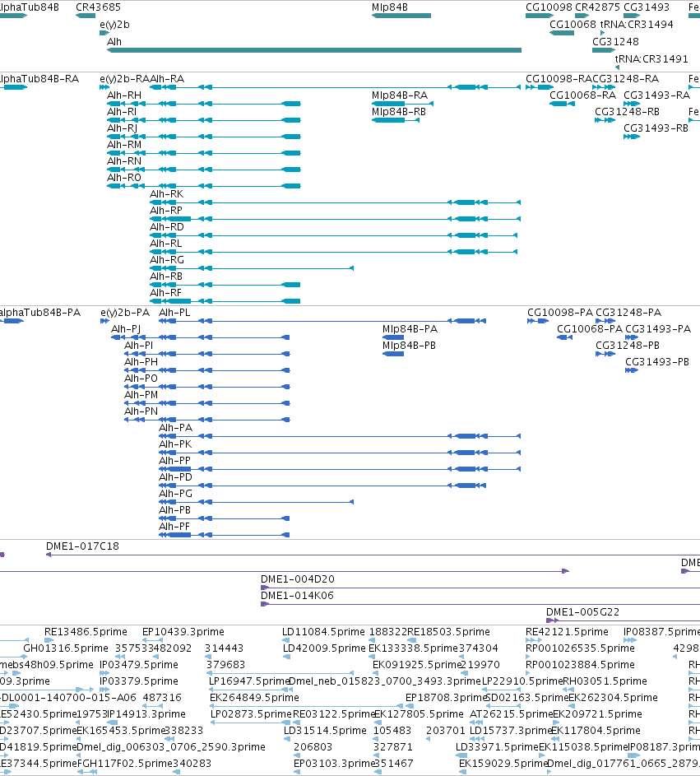The height and width of the screenshot is (776, 700).
Task: Open the CG31248-RB transcript label
Action: click(x=627, y=111)
